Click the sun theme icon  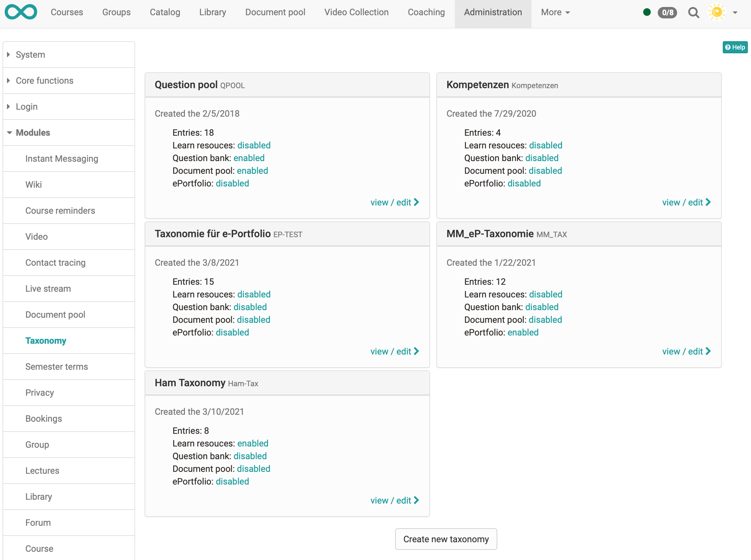coord(717,12)
